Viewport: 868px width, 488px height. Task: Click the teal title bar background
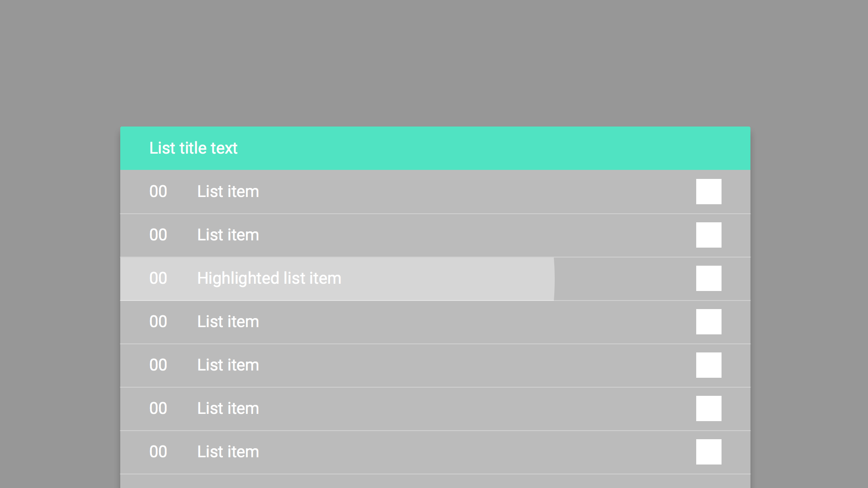point(497,148)
